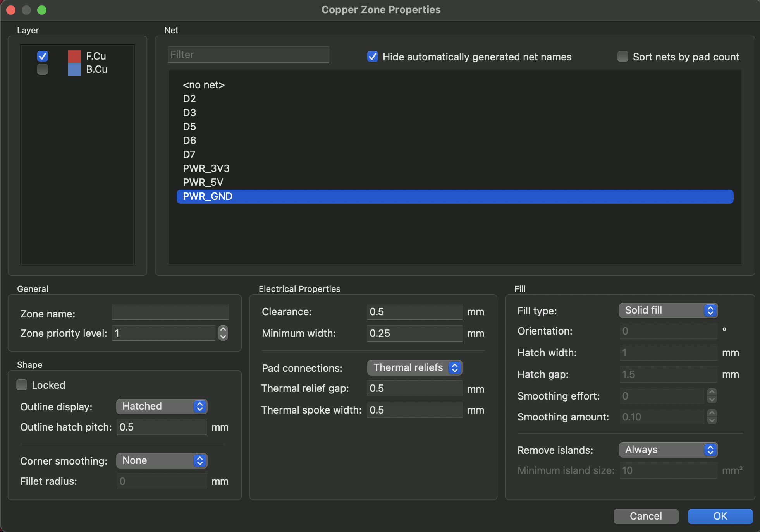Select the PWR_3V3 net
The image size is (760, 532).
[x=206, y=168]
